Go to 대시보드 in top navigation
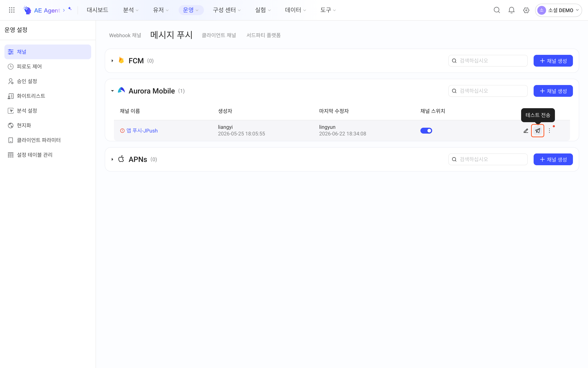The image size is (588, 368). (97, 10)
